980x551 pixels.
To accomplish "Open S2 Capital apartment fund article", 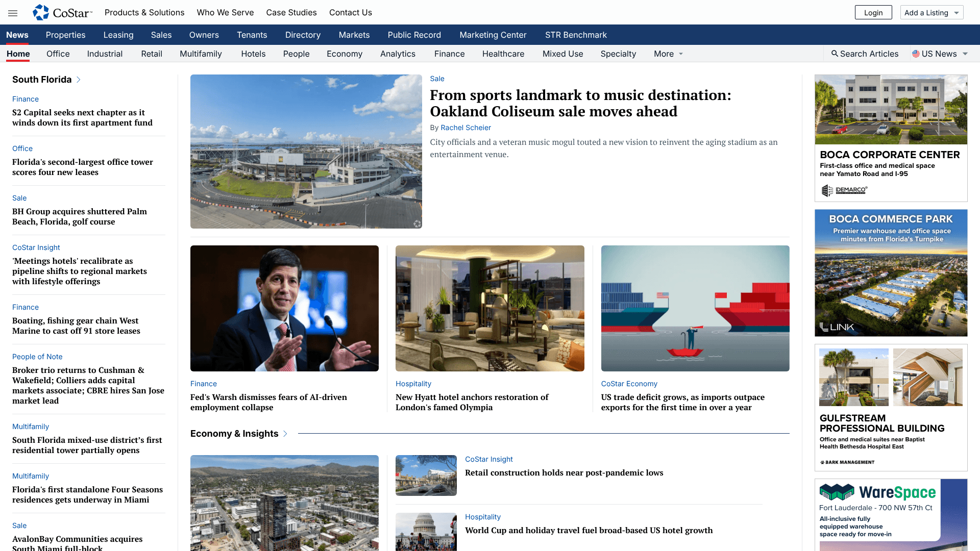I will point(82,117).
